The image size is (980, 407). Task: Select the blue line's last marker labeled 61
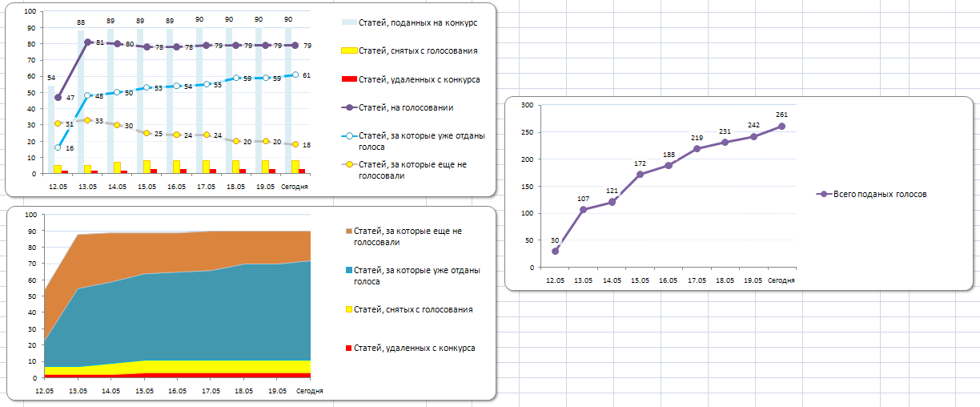295,75
